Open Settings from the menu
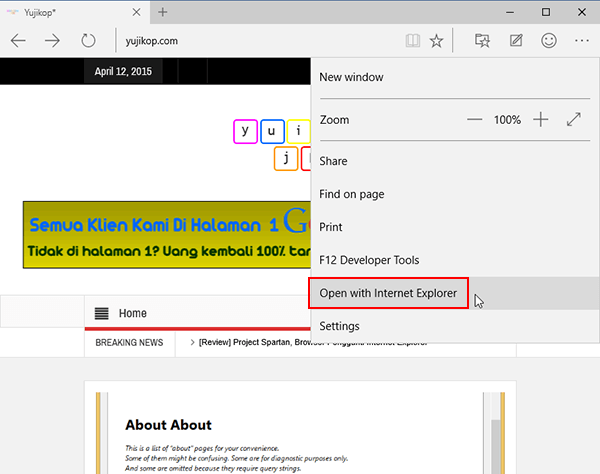600x474 pixels. pos(455,326)
